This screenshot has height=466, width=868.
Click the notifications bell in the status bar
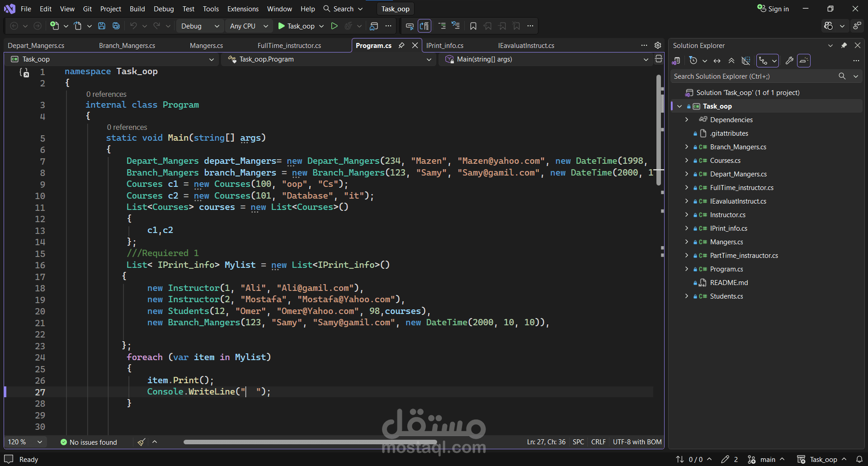pos(859,459)
